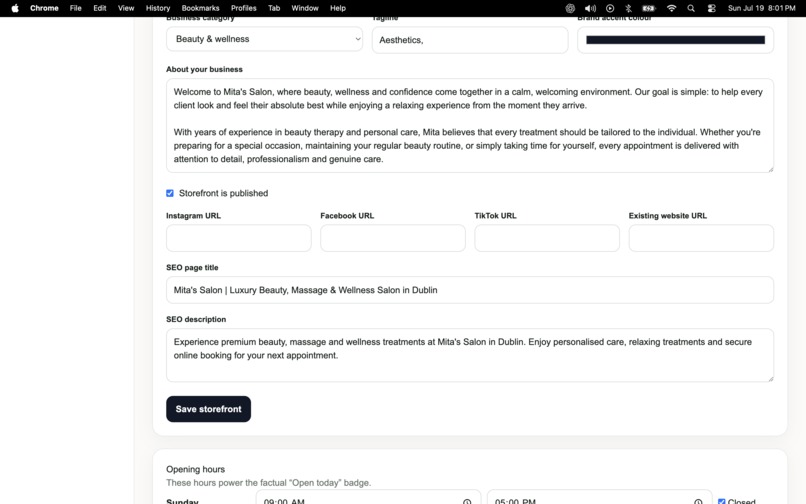Click the clock icon in Sunday closing time
This screenshot has height=504, width=806.
698,501
